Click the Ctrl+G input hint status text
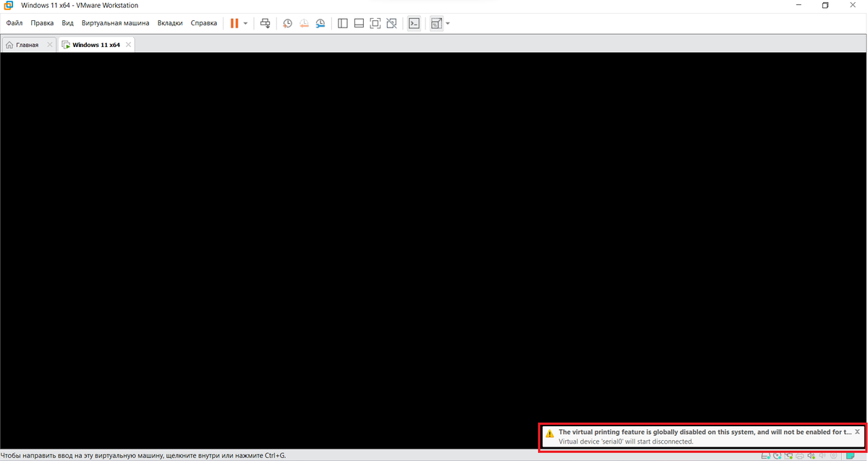The height and width of the screenshot is (461, 868). (142, 455)
